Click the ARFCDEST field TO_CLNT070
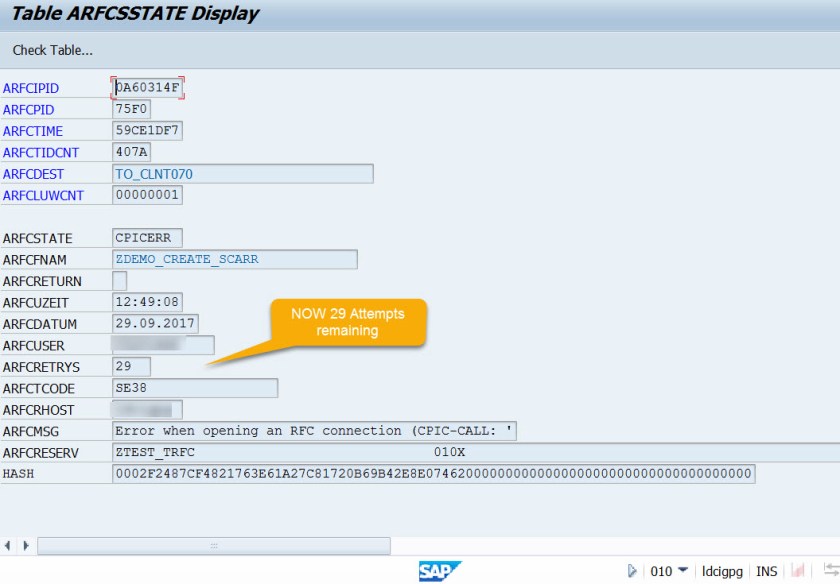Image resolution: width=840 pixels, height=584 pixels. (x=243, y=174)
